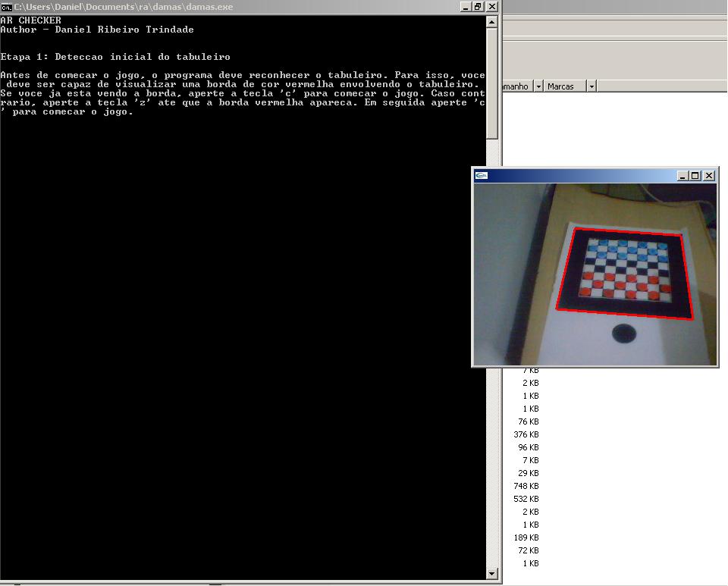Click the black circle marker in camera view
The height and width of the screenshot is (586, 728).
click(x=623, y=332)
